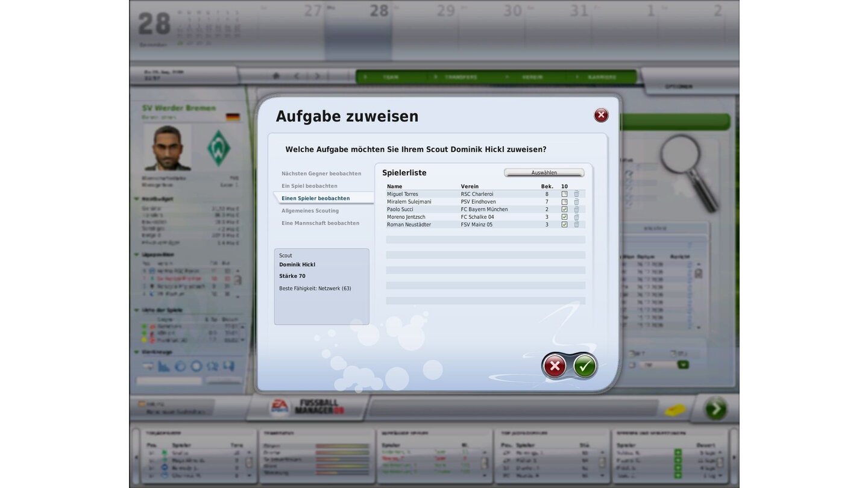Click player name Miralem Sulejmani
The height and width of the screenshot is (488, 868).
pyautogui.click(x=409, y=202)
